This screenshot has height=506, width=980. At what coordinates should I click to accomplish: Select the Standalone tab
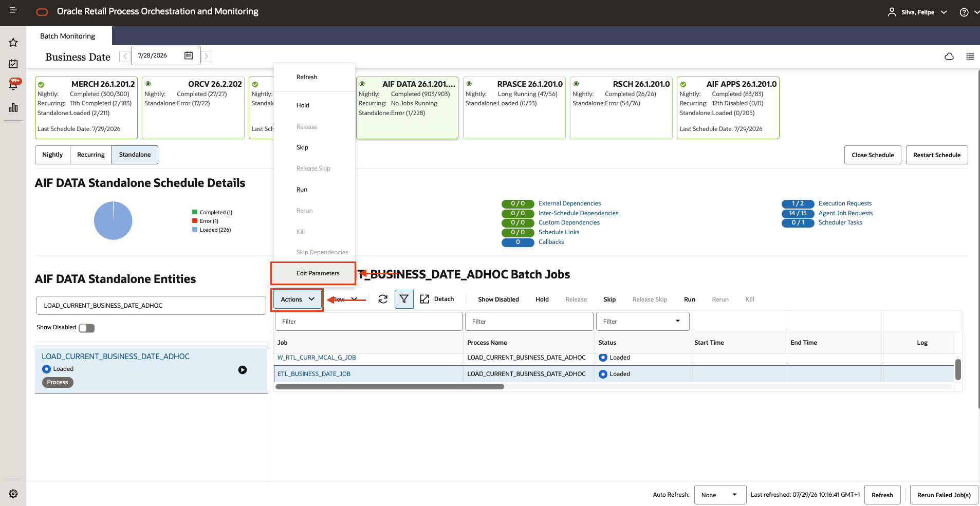135,155
